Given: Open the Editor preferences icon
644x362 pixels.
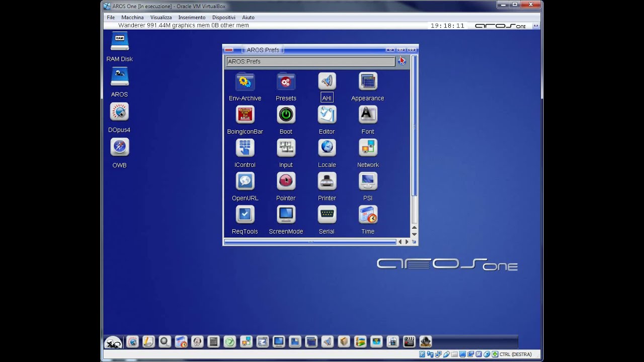Looking at the screenshot, I should [327, 115].
